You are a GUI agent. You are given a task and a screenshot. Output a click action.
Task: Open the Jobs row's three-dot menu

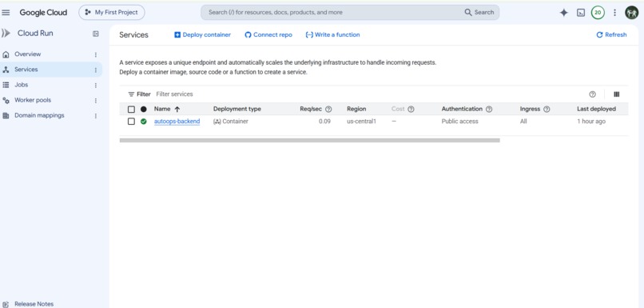[x=96, y=86]
